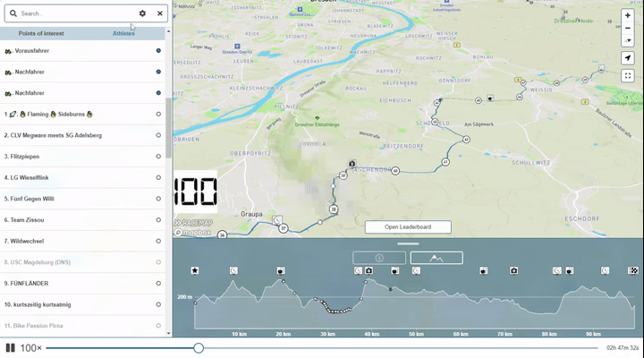The image size is (644, 358).
Task: Select the Athletes tab
Action: 123,33
